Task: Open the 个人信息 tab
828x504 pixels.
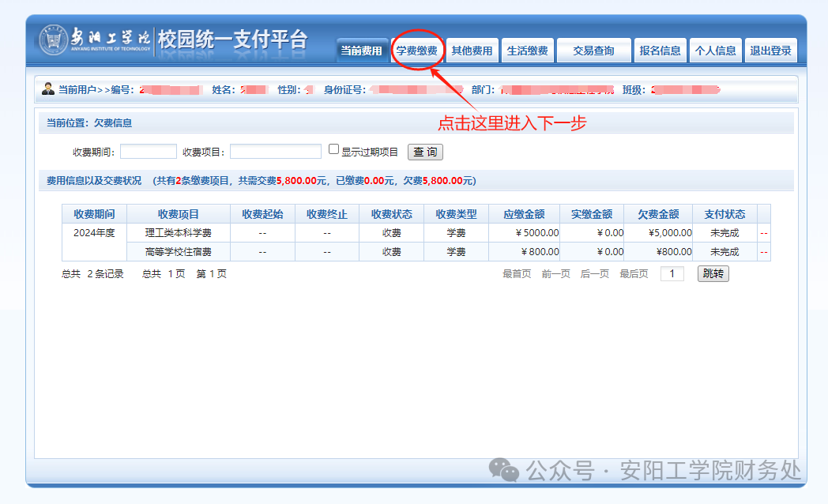Action: (715, 51)
